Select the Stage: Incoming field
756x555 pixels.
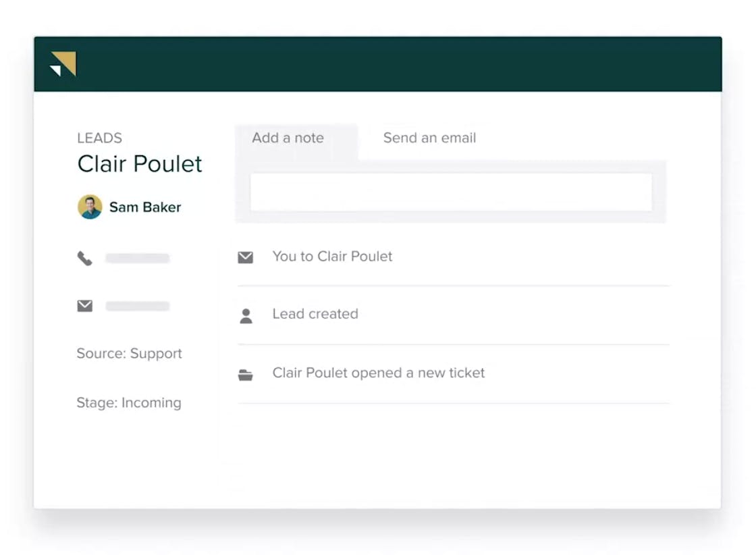(129, 402)
